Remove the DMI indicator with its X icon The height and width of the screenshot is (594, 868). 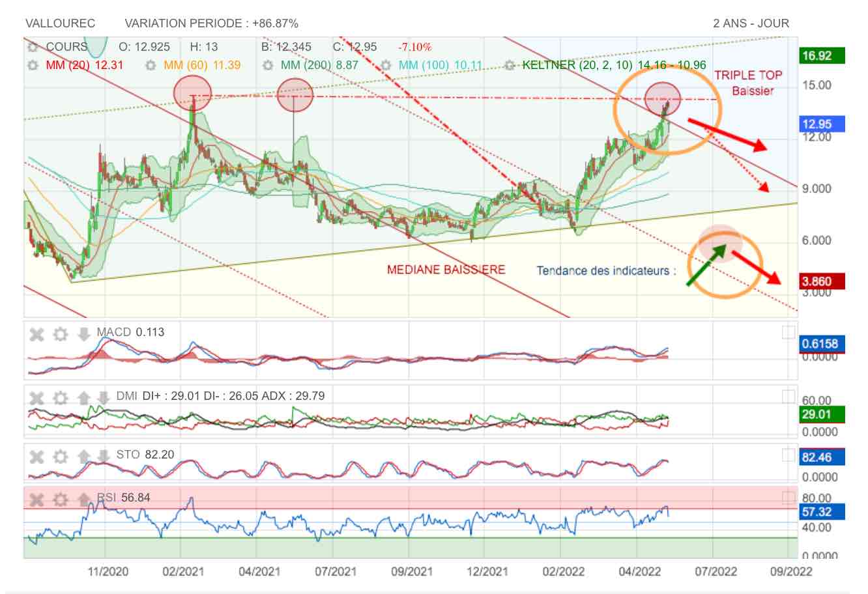tap(37, 398)
